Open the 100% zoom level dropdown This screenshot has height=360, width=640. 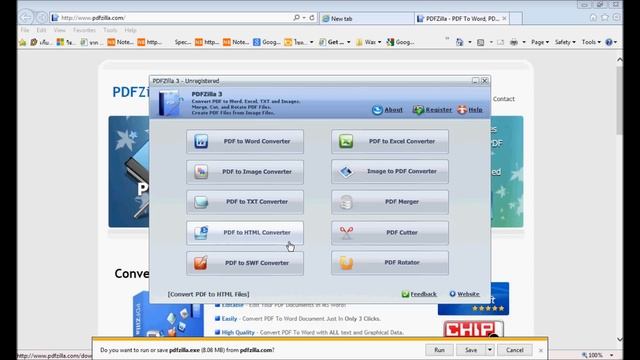tap(611, 355)
